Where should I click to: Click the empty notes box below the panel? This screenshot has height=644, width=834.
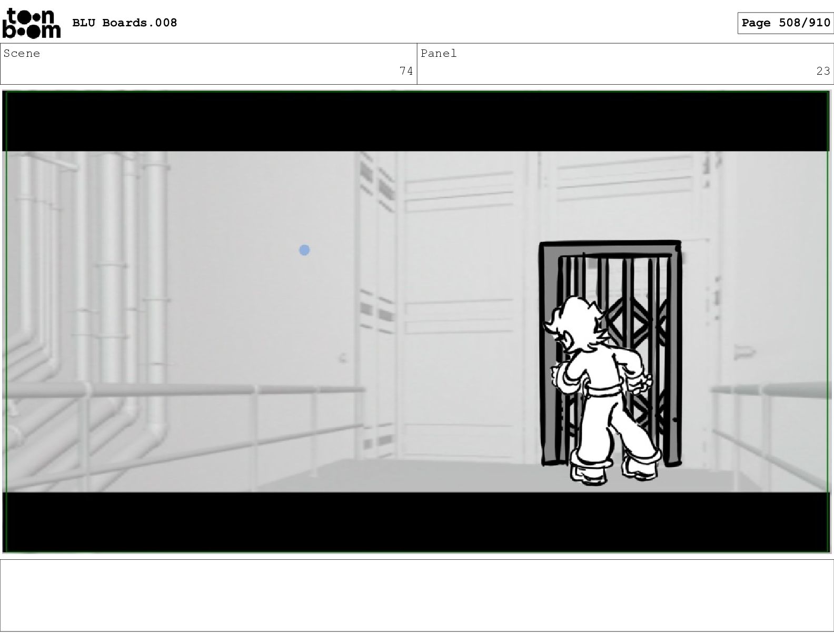pos(416,595)
